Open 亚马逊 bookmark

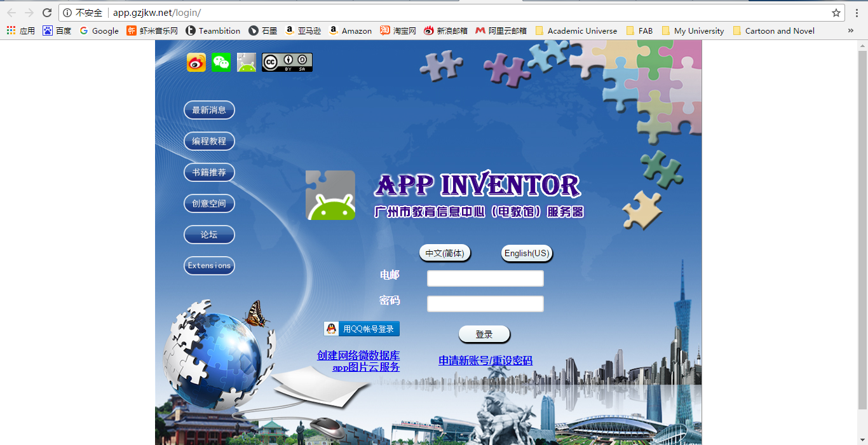tap(303, 31)
